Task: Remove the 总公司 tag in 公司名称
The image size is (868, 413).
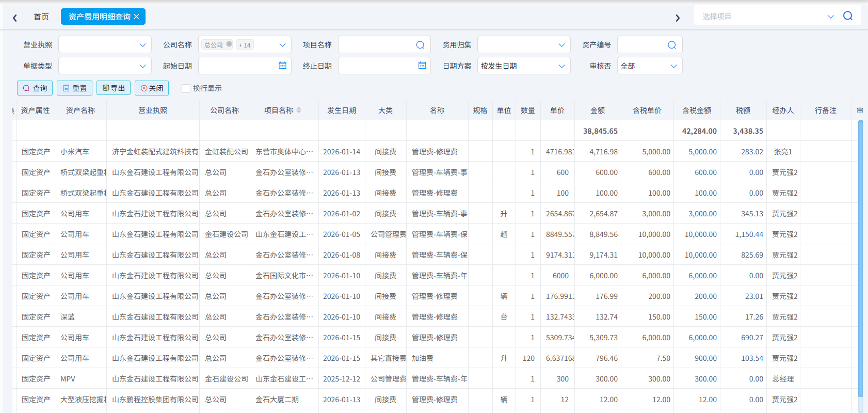Action: coord(229,44)
